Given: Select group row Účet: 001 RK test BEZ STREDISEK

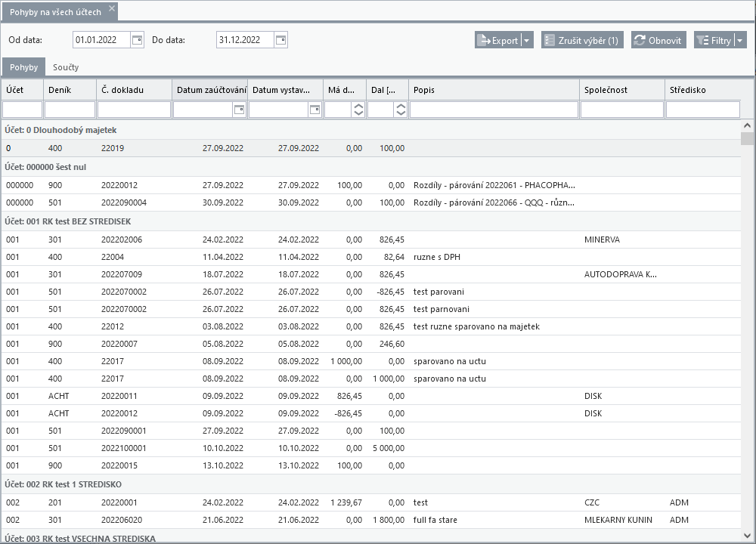Looking at the screenshot, I should point(371,221).
